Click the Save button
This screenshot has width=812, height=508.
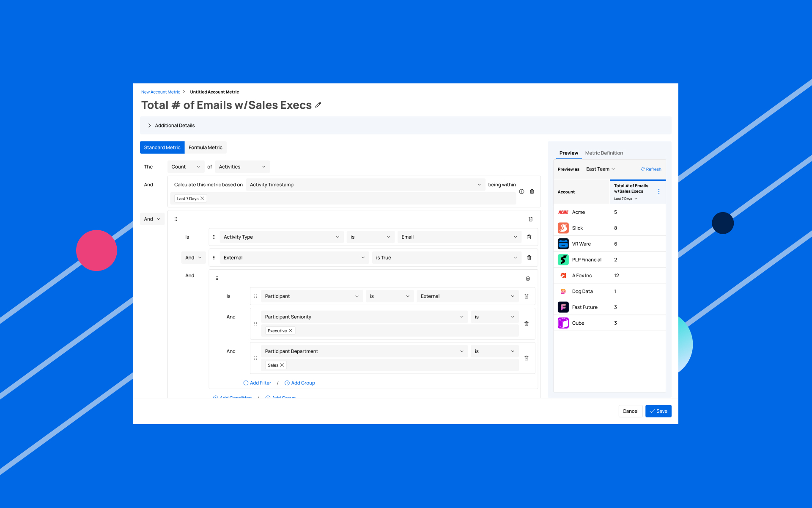pyautogui.click(x=658, y=411)
